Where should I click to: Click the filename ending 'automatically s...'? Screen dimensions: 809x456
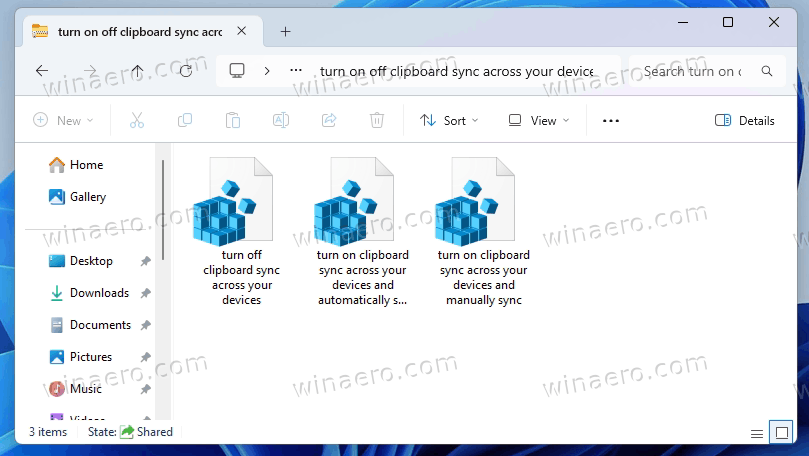(x=362, y=278)
